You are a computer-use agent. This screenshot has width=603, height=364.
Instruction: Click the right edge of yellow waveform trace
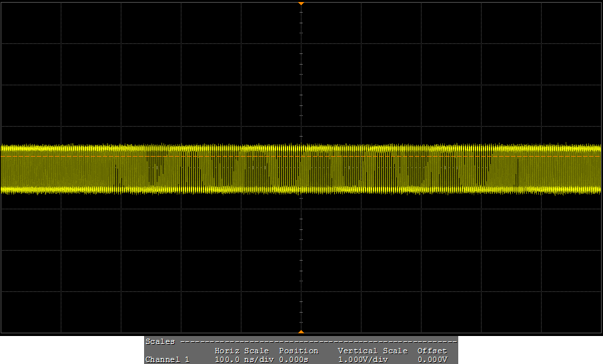[x=598, y=169]
